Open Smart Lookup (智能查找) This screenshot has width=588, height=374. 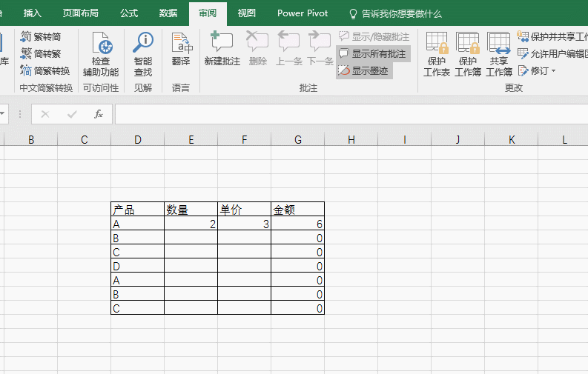tap(143, 54)
